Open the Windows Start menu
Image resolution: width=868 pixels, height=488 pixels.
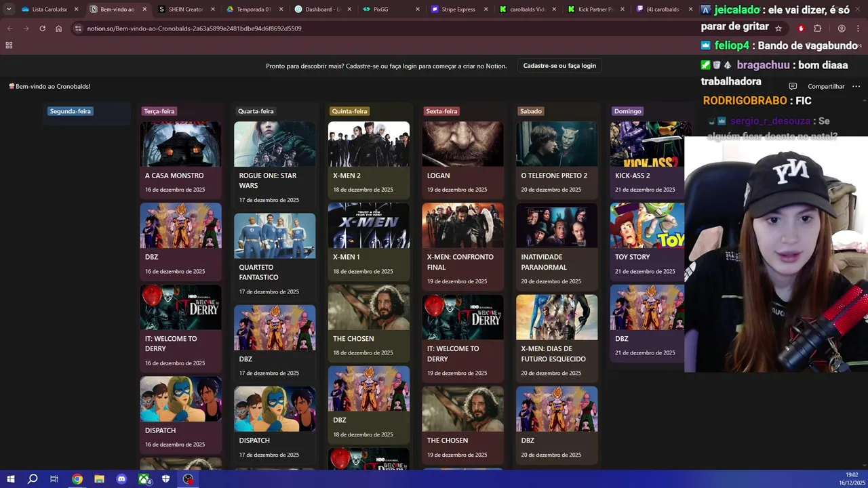pyautogui.click(x=11, y=479)
